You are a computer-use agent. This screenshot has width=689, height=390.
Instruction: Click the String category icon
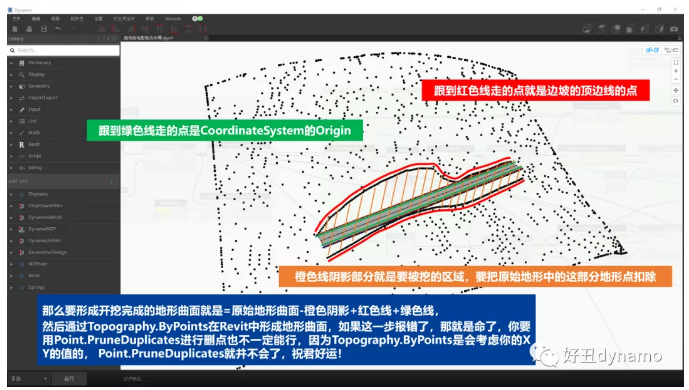pos(22,168)
